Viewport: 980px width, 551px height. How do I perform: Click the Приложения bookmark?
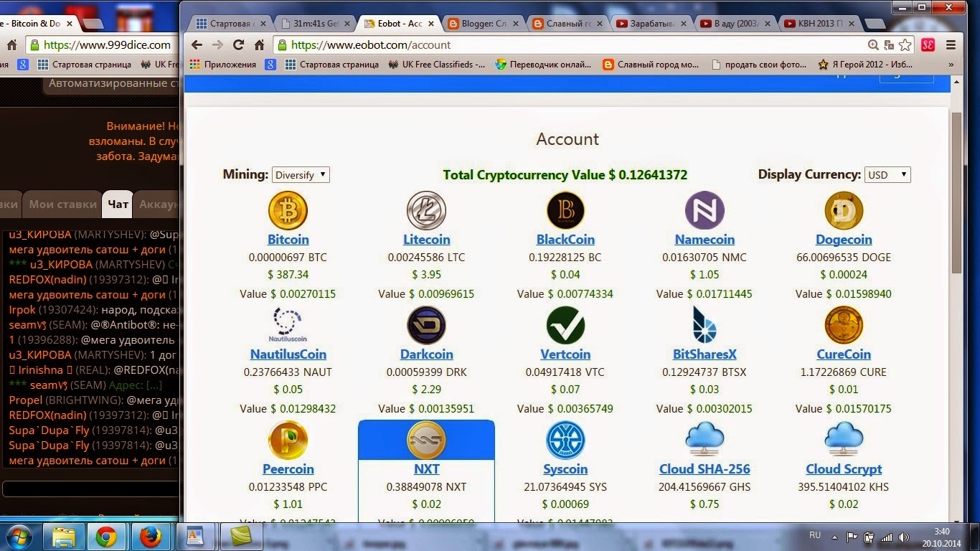(223, 65)
